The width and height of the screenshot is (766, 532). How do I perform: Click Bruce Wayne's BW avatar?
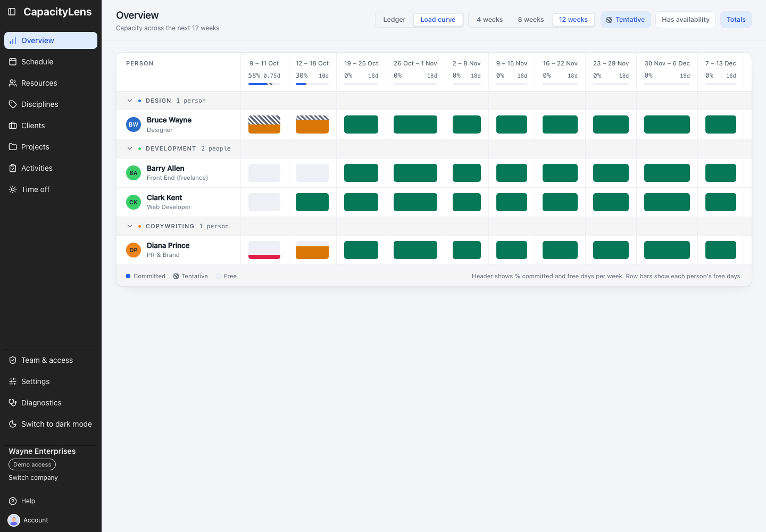tap(134, 124)
